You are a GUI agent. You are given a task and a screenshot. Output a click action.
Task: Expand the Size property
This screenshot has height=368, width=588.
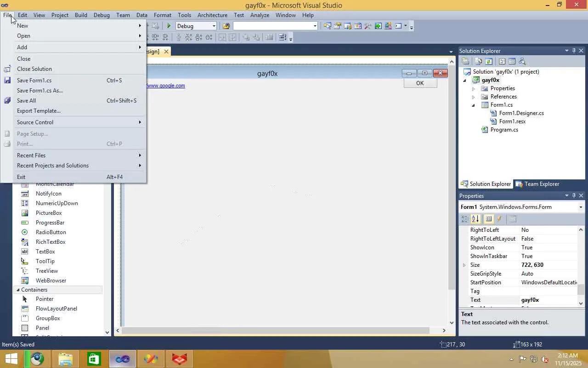click(x=464, y=265)
